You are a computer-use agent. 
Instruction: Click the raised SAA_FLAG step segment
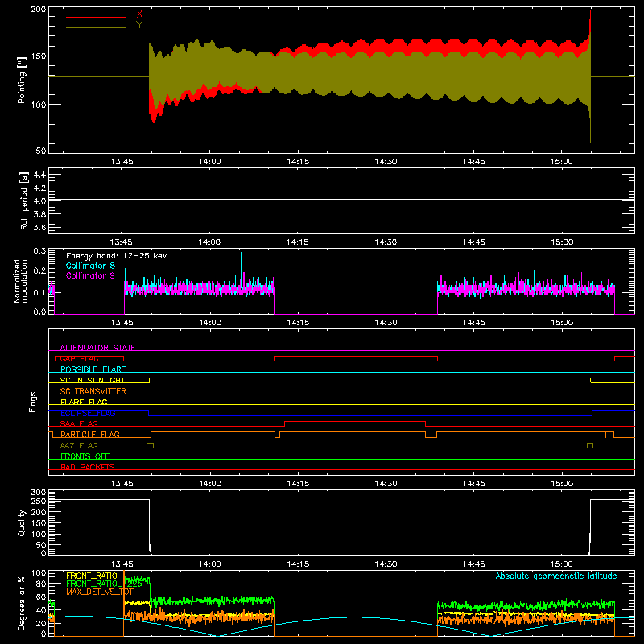355,421
